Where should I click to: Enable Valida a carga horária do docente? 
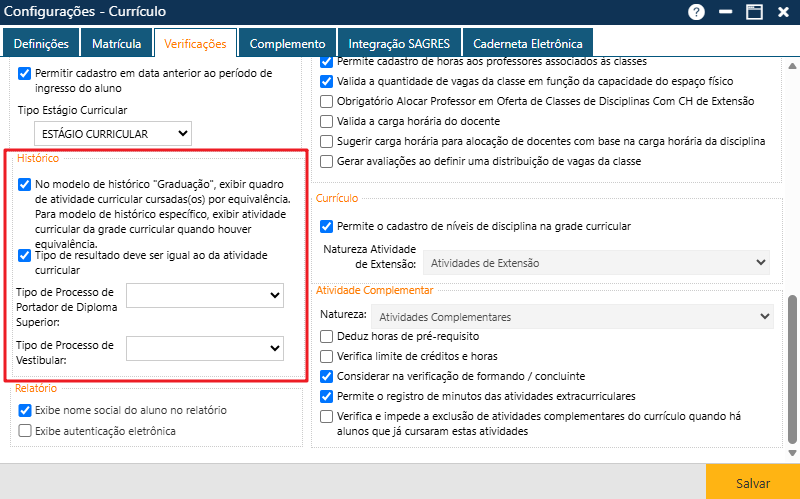pyautogui.click(x=327, y=121)
